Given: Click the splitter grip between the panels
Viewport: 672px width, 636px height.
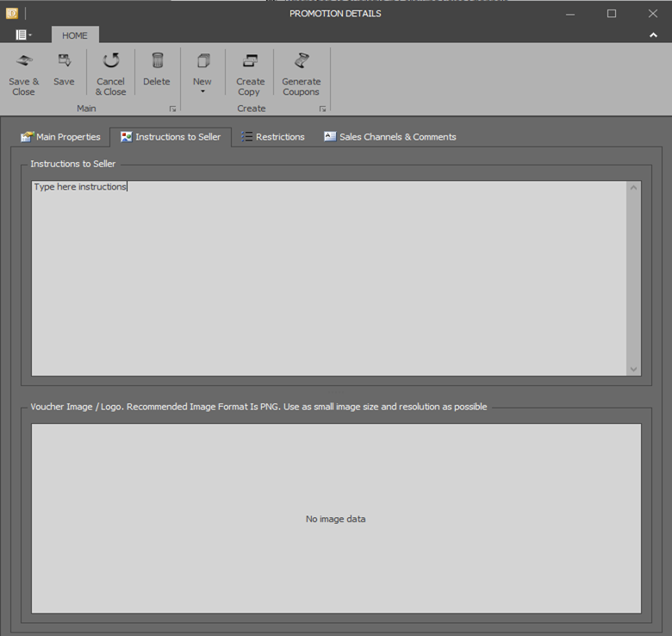Looking at the screenshot, I should tap(336, 392).
